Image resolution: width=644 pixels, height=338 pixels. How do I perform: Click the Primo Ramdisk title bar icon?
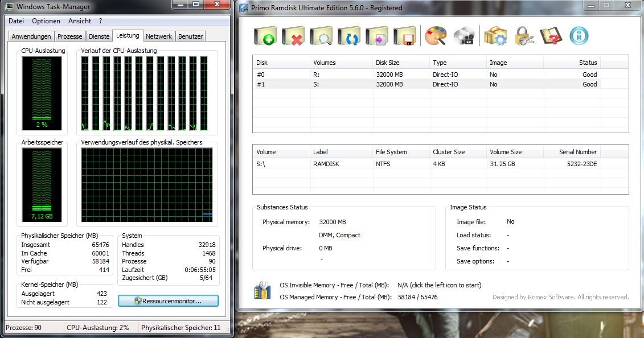pos(244,8)
